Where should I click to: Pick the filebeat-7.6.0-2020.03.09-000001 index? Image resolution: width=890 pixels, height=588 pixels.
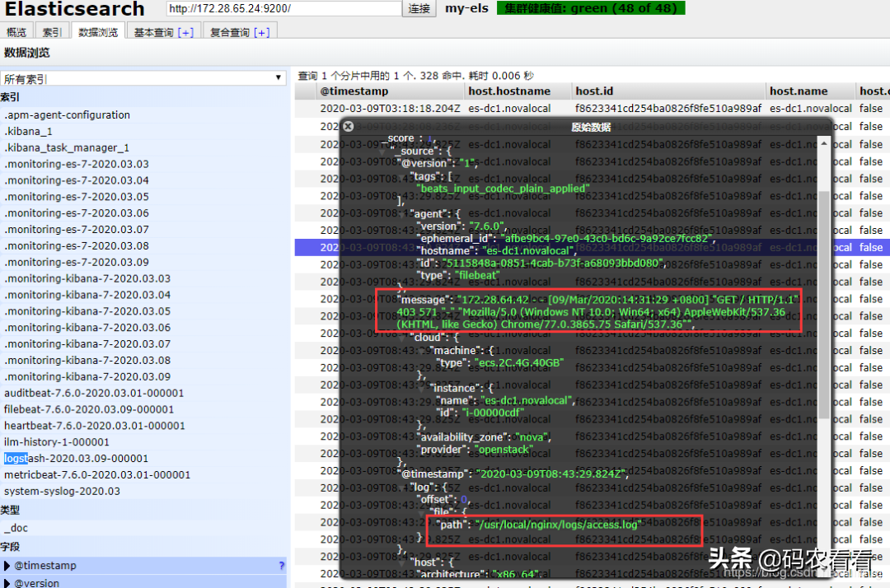coord(89,409)
